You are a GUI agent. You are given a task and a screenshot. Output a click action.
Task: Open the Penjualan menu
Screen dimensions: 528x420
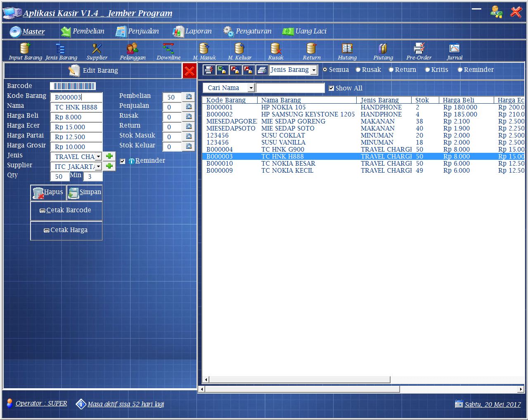coord(137,31)
